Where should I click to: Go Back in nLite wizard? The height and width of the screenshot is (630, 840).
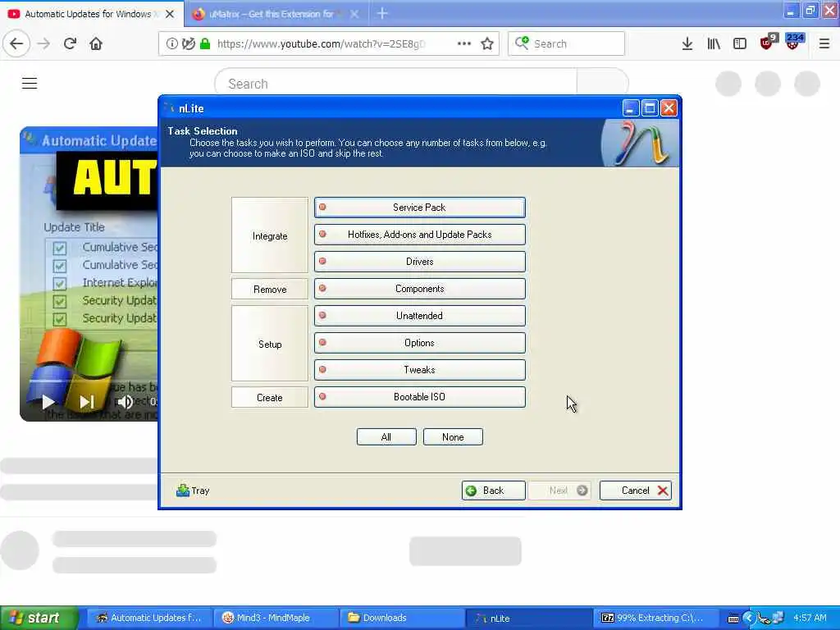coord(493,491)
